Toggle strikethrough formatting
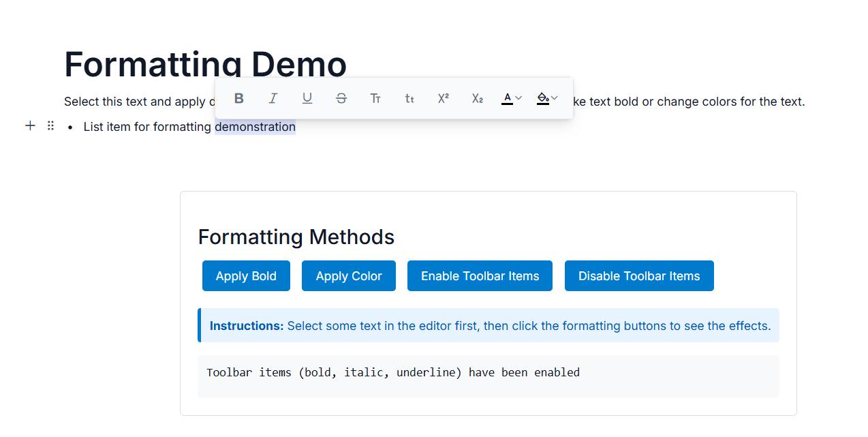Viewport: 868px width, 437px height. (x=341, y=98)
